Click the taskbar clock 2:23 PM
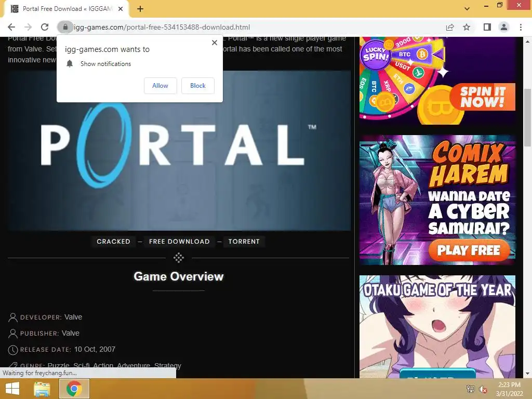The width and height of the screenshot is (532, 399). click(x=509, y=385)
